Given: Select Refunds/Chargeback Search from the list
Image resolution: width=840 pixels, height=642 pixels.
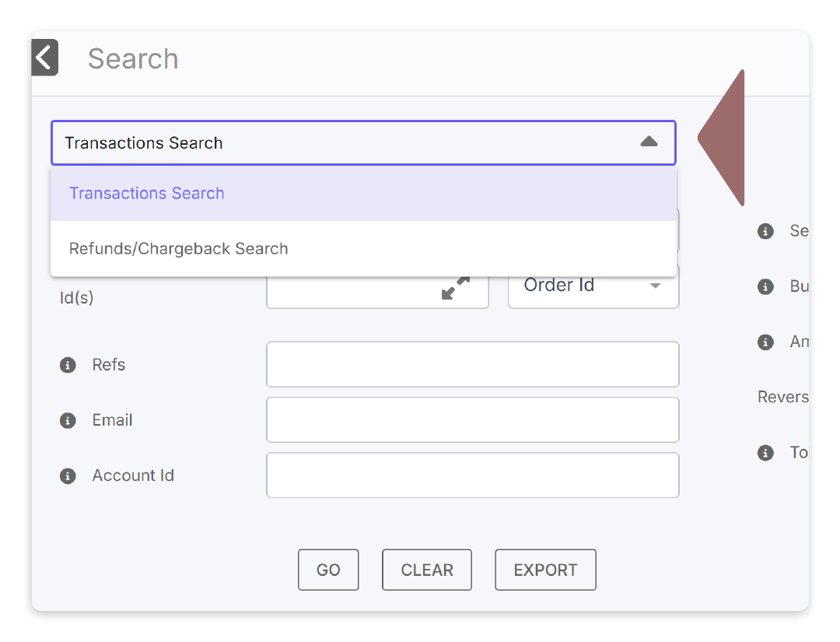Looking at the screenshot, I should tap(178, 248).
